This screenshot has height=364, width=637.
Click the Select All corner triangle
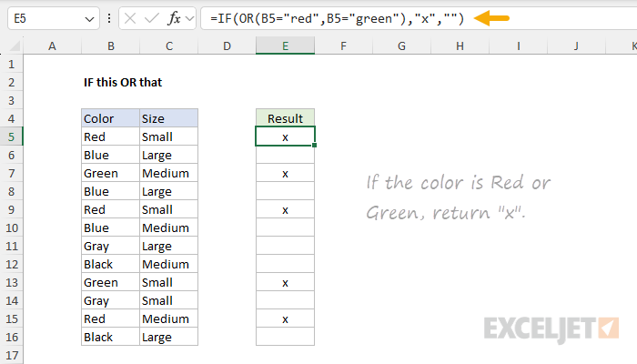click(x=15, y=45)
